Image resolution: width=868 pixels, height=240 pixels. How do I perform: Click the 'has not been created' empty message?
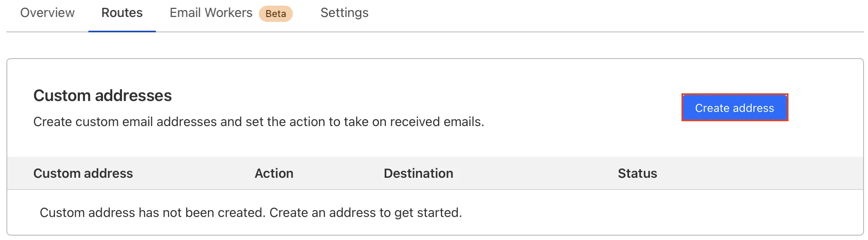pos(250,213)
